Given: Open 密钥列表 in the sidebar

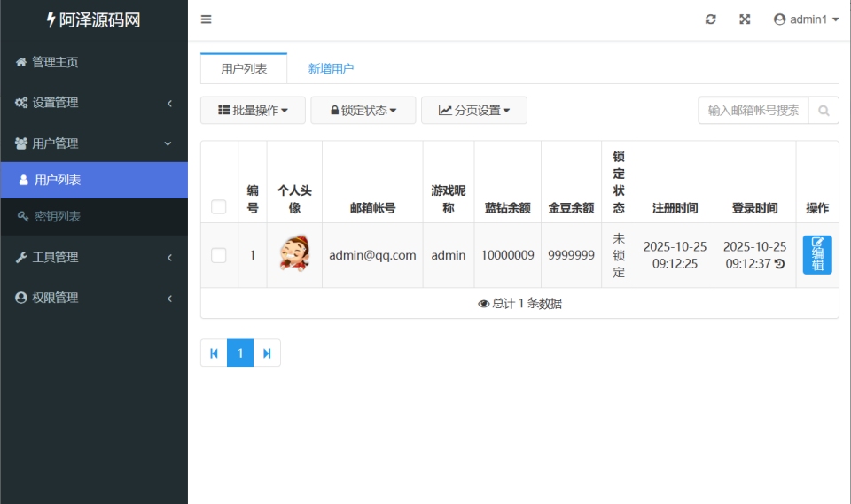Looking at the screenshot, I should (58, 216).
